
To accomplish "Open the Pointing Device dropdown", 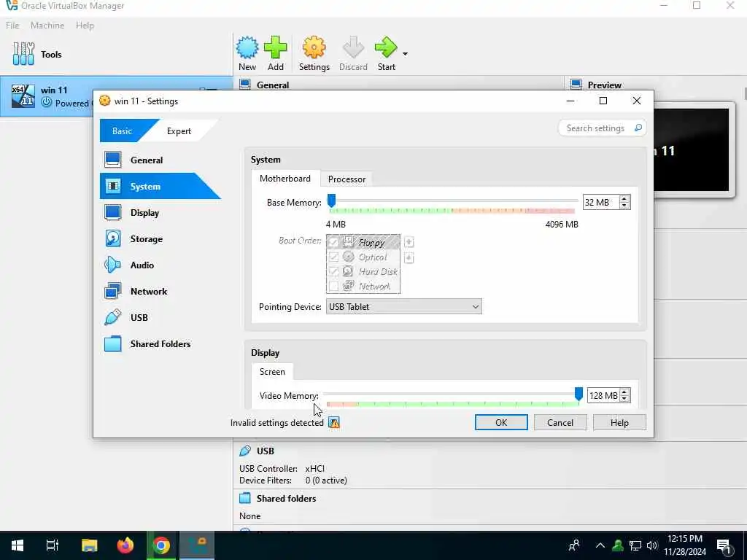I will (403, 307).
